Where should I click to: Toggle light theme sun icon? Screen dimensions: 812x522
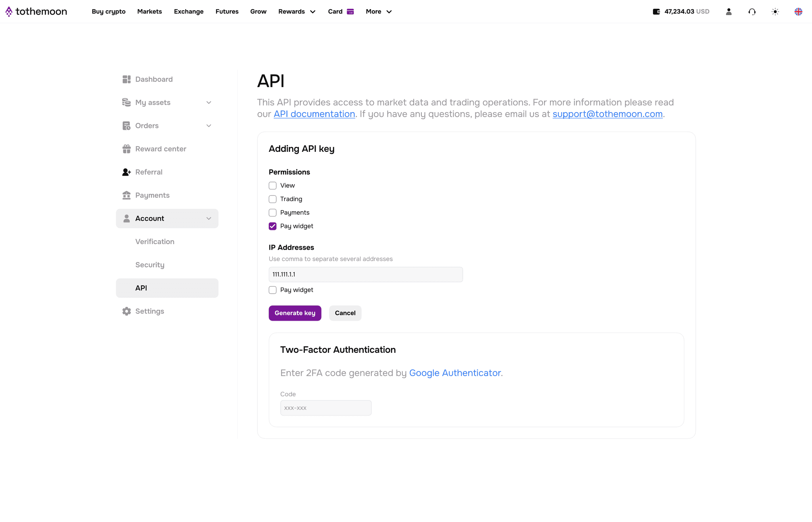point(775,11)
